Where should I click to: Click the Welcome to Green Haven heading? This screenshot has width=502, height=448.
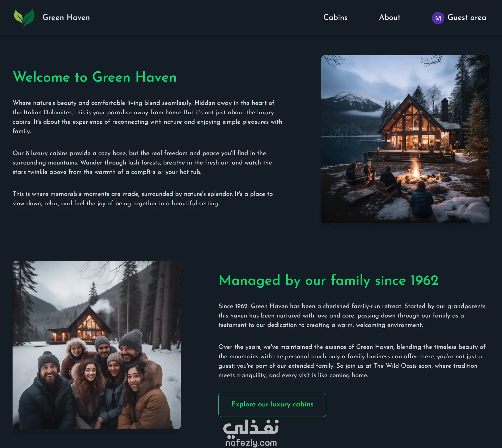[x=95, y=77]
